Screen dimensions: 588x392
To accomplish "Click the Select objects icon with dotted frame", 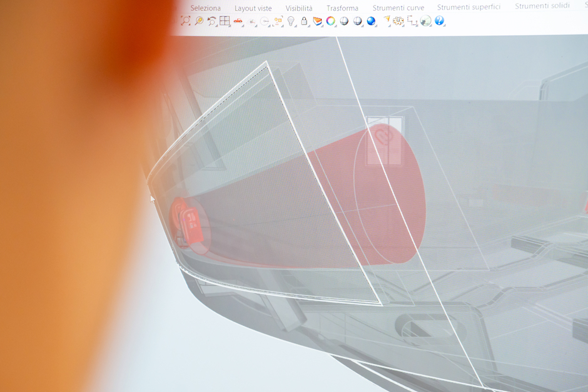I will [278, 21].
